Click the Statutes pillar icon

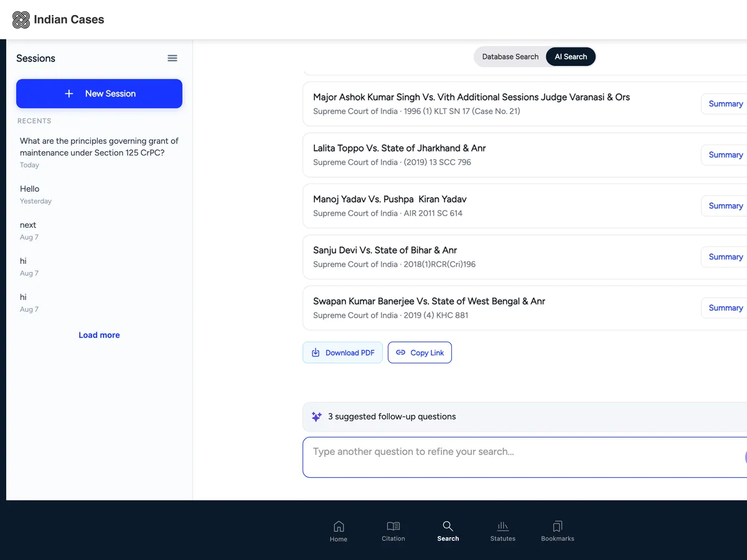[x=503, y=526]
